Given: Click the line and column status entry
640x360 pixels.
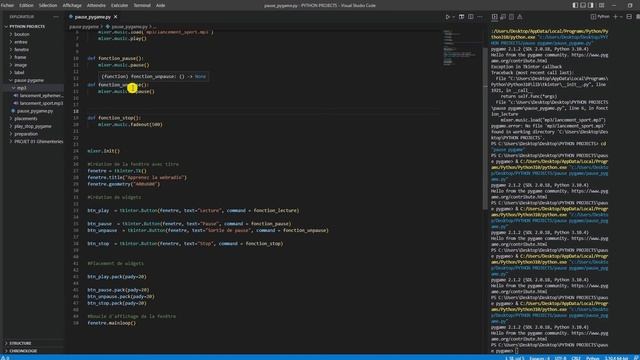Looking at the screenshot, I should point(515,358).
